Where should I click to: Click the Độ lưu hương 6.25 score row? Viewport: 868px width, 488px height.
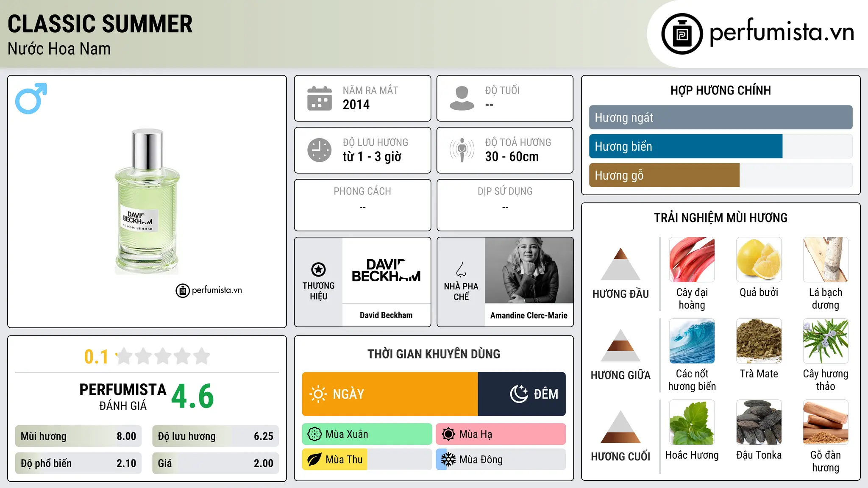pyautogui.click(x=215, y=436)
